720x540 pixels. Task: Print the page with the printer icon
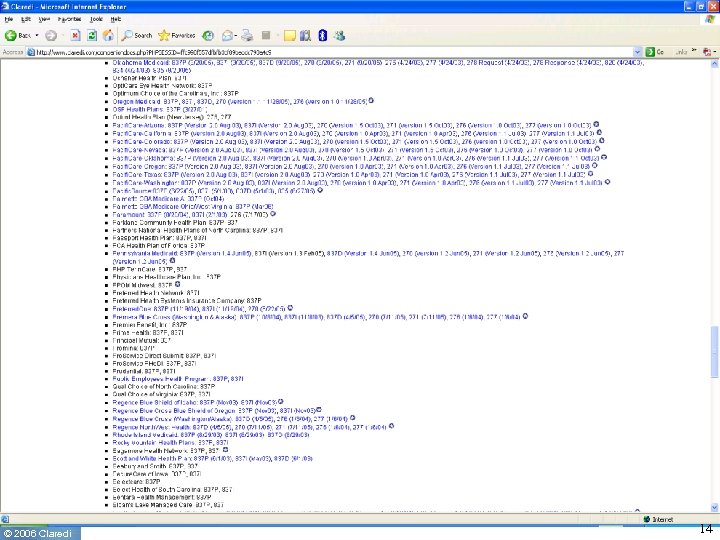[x=247, y=35]
